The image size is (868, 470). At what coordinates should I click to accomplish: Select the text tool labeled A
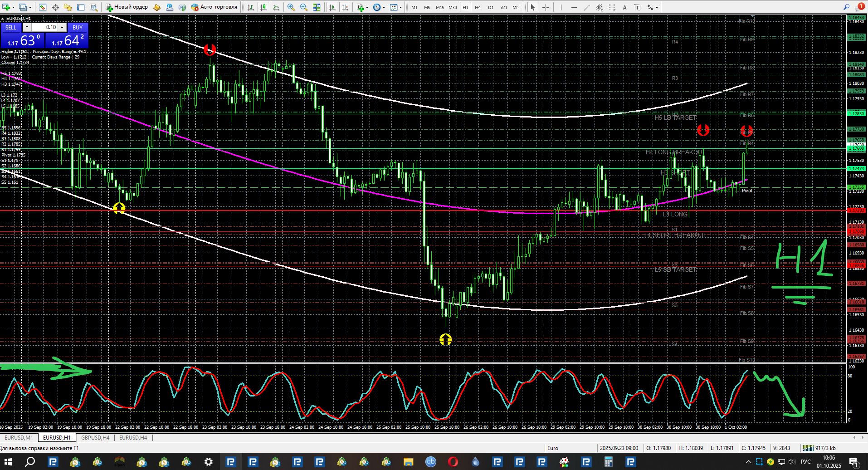tap(625, 7)
